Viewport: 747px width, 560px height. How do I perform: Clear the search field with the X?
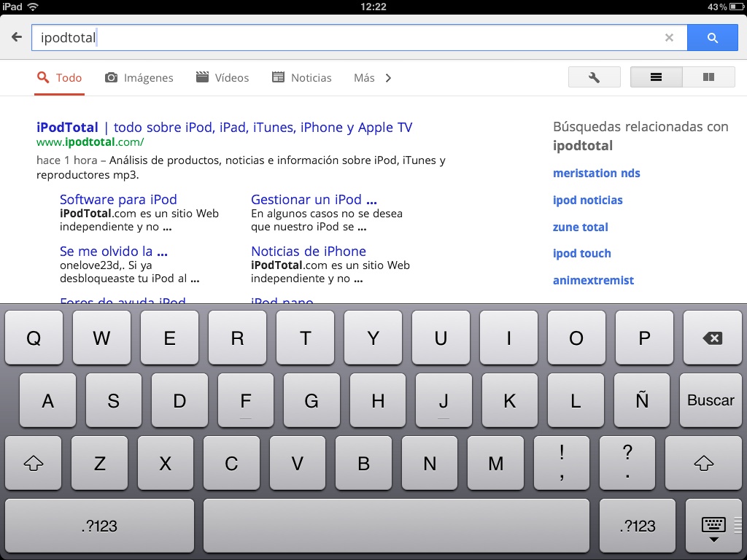click(x=669, y=38)
